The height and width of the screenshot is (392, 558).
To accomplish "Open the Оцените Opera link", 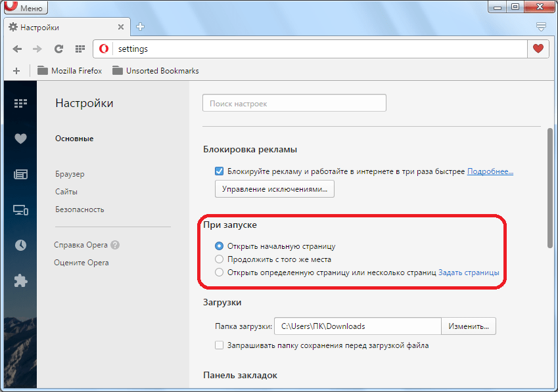I will (x=81, y=263).
